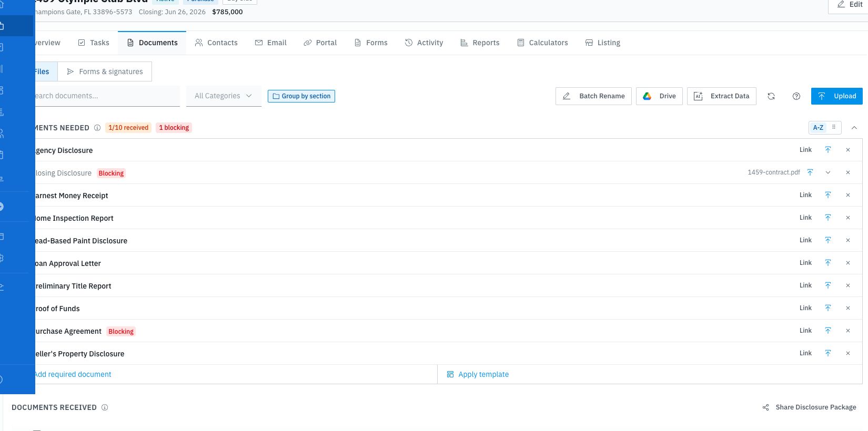The width and height of the screenshot is (868, 431).
Task: Upload file for Loan Approval Letter
Action: point(828,263)
